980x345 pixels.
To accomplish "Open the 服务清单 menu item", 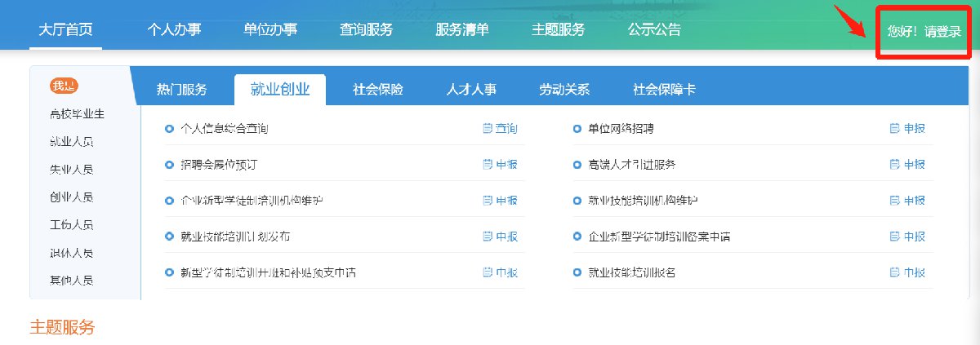I will click(x=462, y=30).
